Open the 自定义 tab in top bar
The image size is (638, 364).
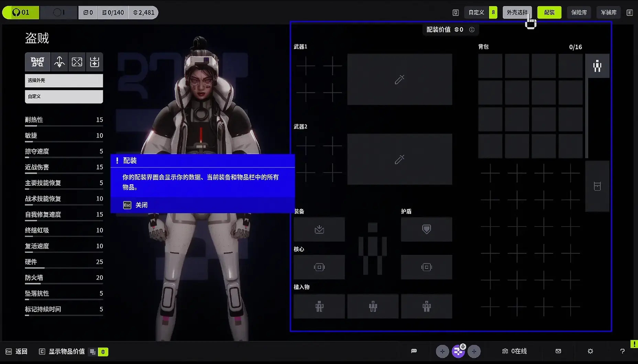476,12
